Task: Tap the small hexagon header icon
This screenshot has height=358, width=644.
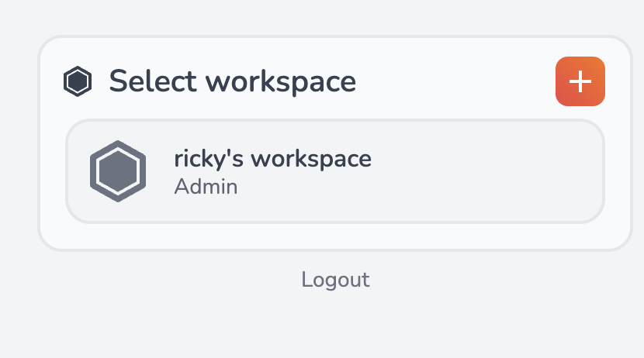Action: (x=78, y=81)
